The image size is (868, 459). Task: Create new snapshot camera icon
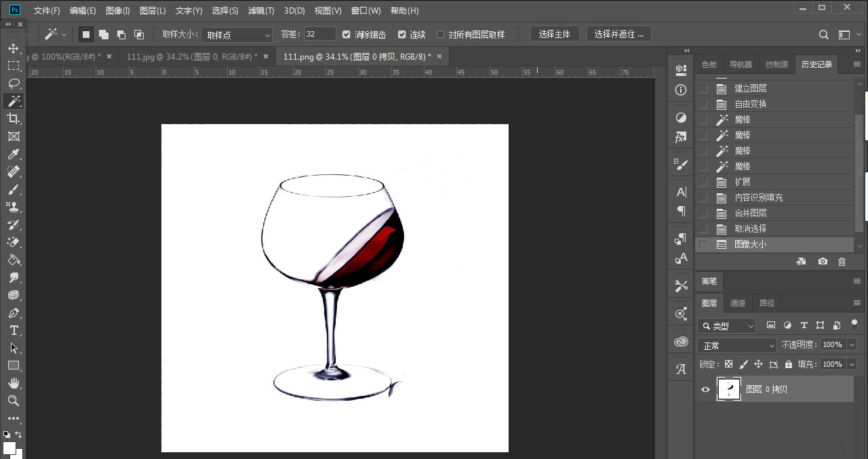pyautogui.click(x=823, y=261)
